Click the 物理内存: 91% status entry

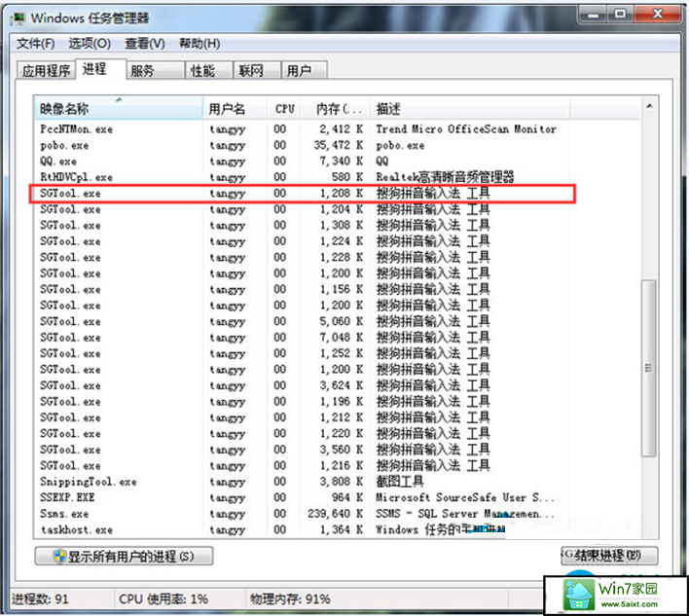(x=290, y=599)
